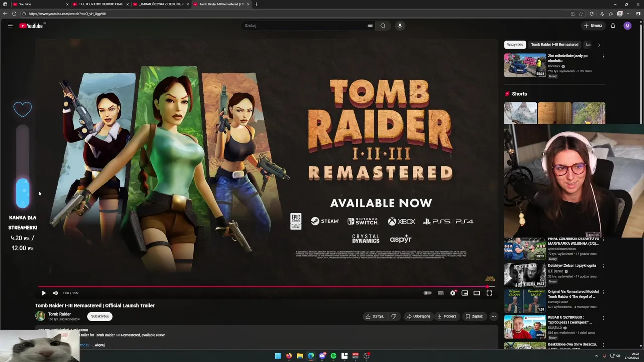Switch to miniplayer mode

[x=465, y=293]
